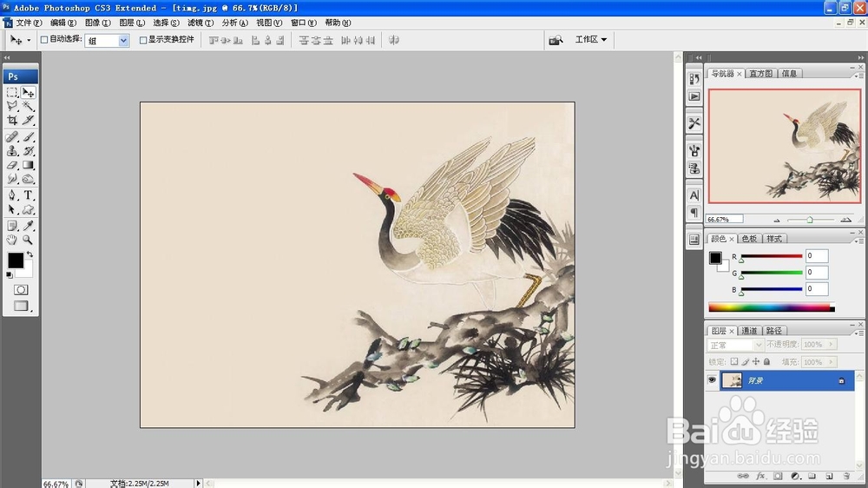This screenshot has width=868, height=488.
Task: Change screen mode button in toolbox
Action: pos(21,306)
